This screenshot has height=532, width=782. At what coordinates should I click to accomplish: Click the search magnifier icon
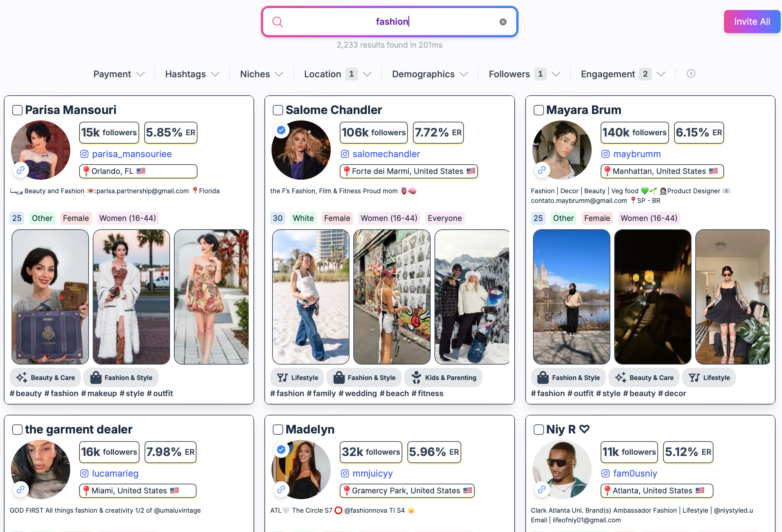coord(277,22)
